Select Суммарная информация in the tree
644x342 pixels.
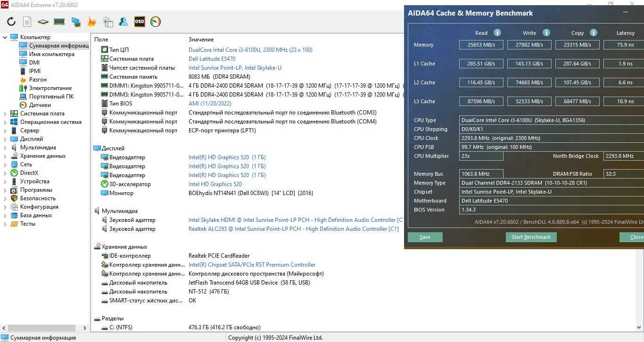click(54, 46)
